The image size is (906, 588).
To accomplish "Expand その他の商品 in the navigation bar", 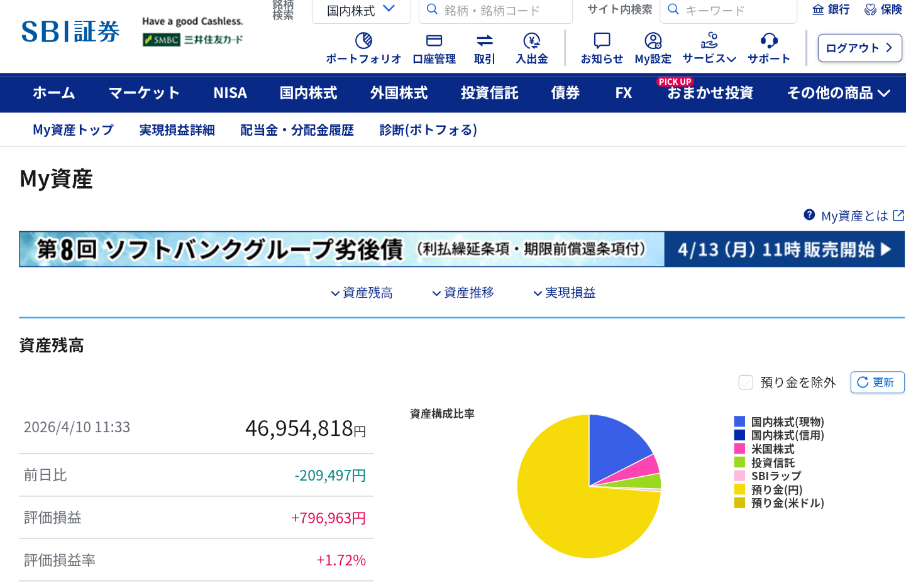I will click(838, 93).
